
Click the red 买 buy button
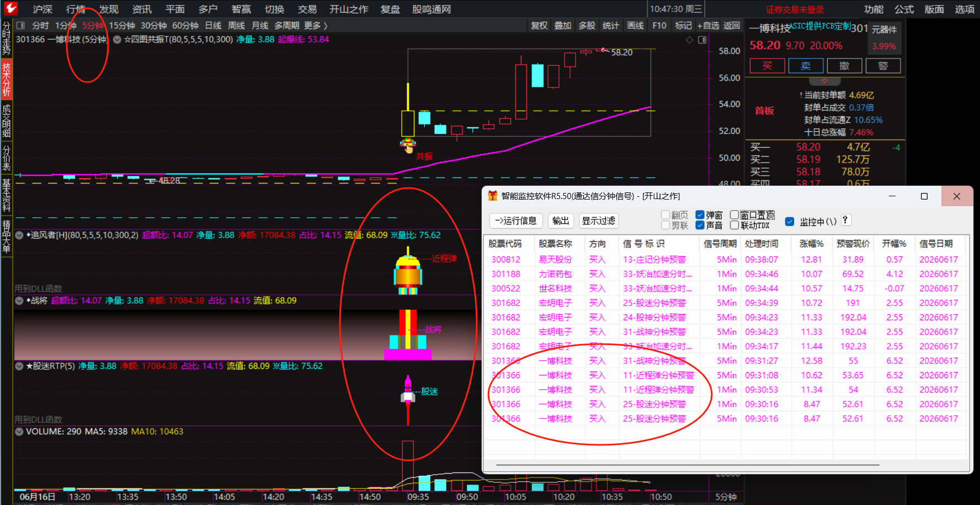[x=767, y=66]
